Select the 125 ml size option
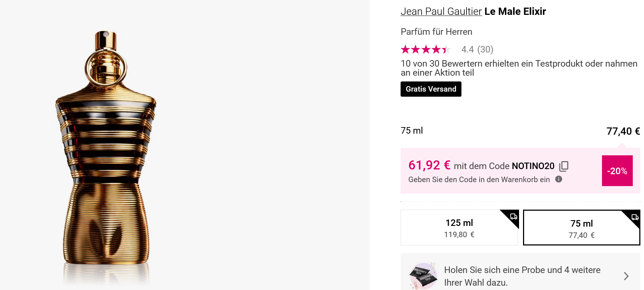 click(459, 228)
